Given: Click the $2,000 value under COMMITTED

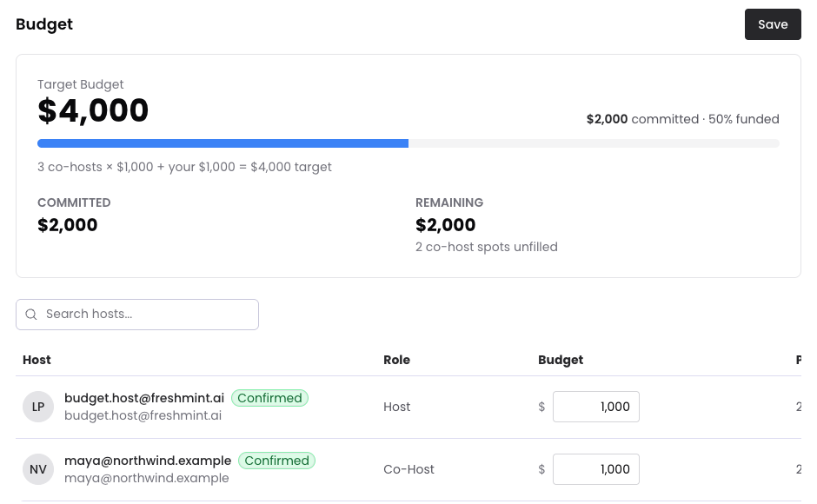Looking at the screenshot, I should point(68,225).
